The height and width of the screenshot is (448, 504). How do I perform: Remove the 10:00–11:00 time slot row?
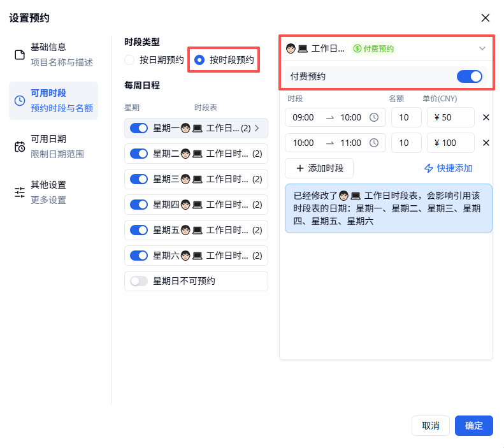click(486, 143)
